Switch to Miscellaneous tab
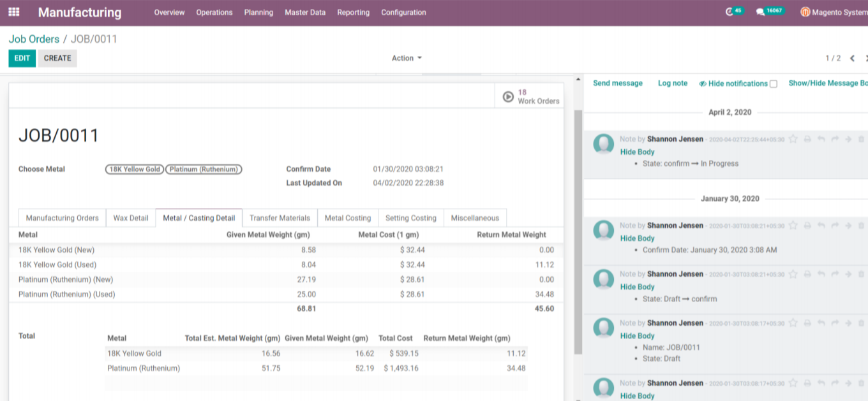 [x=475, y=218]
